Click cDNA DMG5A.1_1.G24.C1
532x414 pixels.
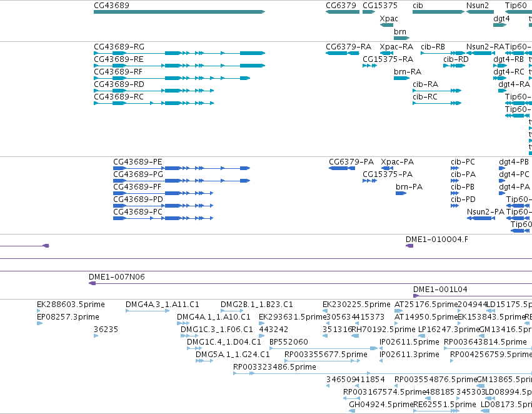point(204,361)
